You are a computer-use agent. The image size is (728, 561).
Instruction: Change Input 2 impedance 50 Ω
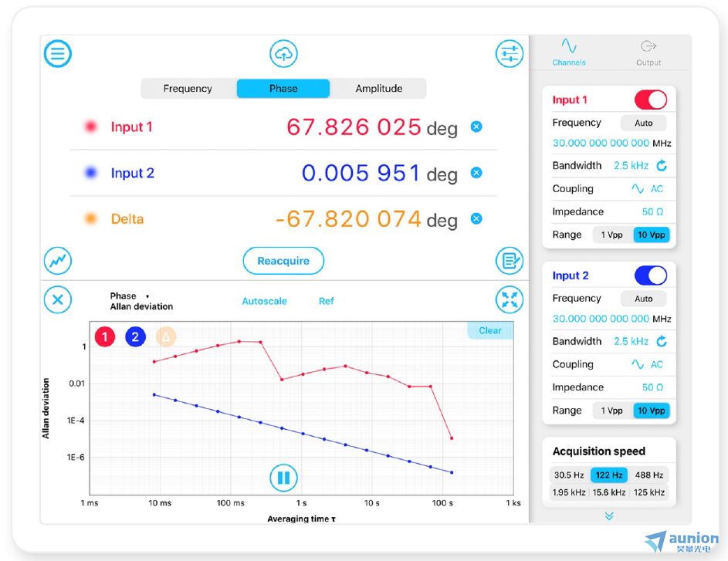point(652,387)
